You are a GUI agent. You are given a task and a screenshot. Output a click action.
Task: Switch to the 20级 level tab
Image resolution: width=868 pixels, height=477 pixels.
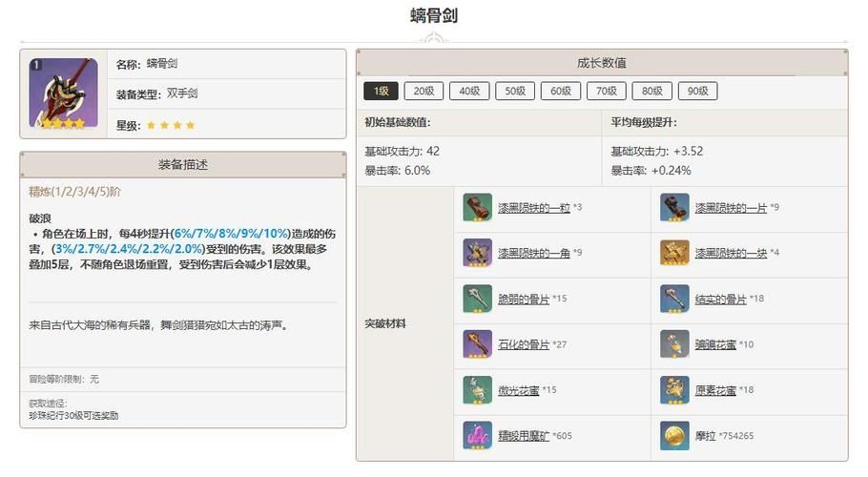tap(423, 92)
